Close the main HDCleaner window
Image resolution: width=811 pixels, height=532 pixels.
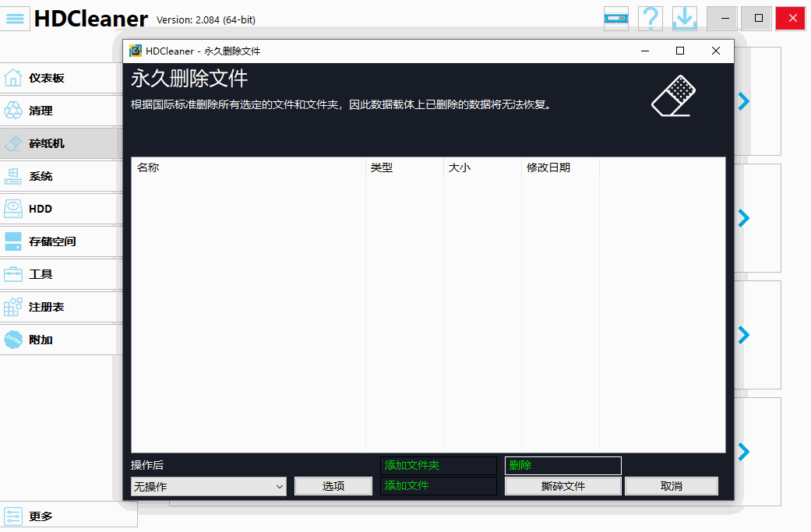click(790, 19)
